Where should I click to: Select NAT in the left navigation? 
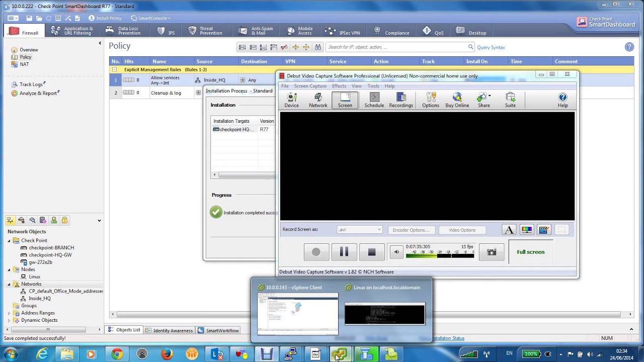pos(24,64)
